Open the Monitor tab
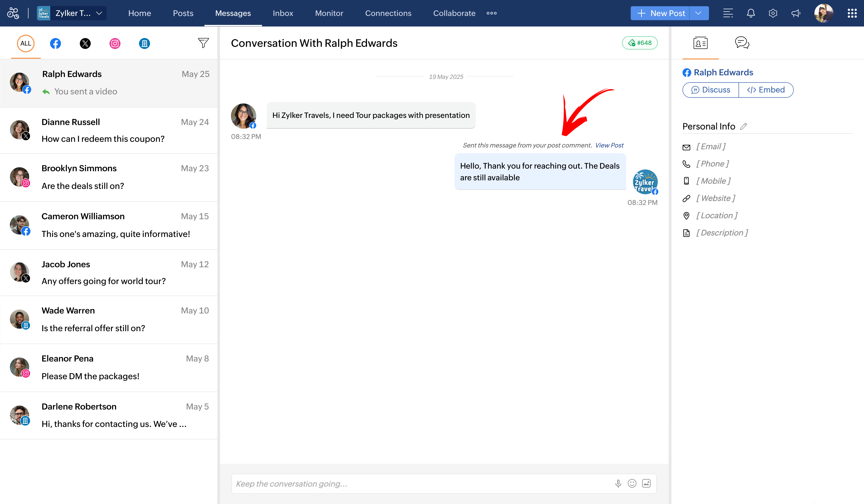Viewport: 864px width, 504px height. (329, 13)
